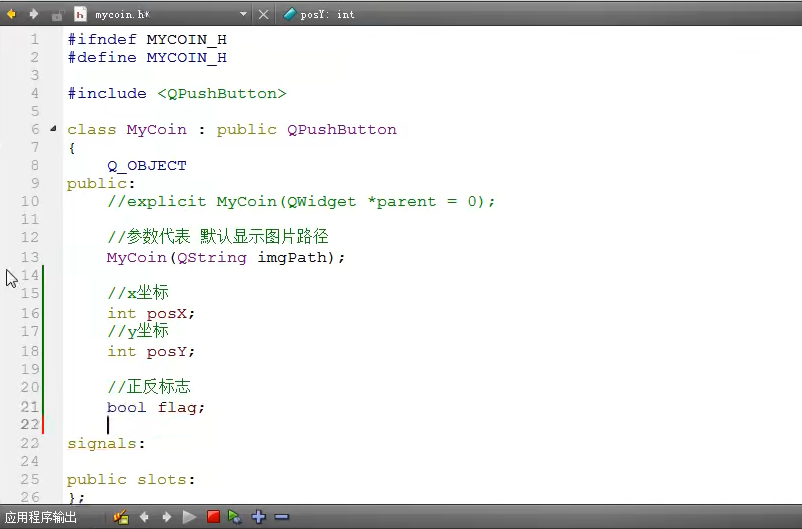Click the 'signals:' keyword

pyautogui.click(x=106, y=444)
